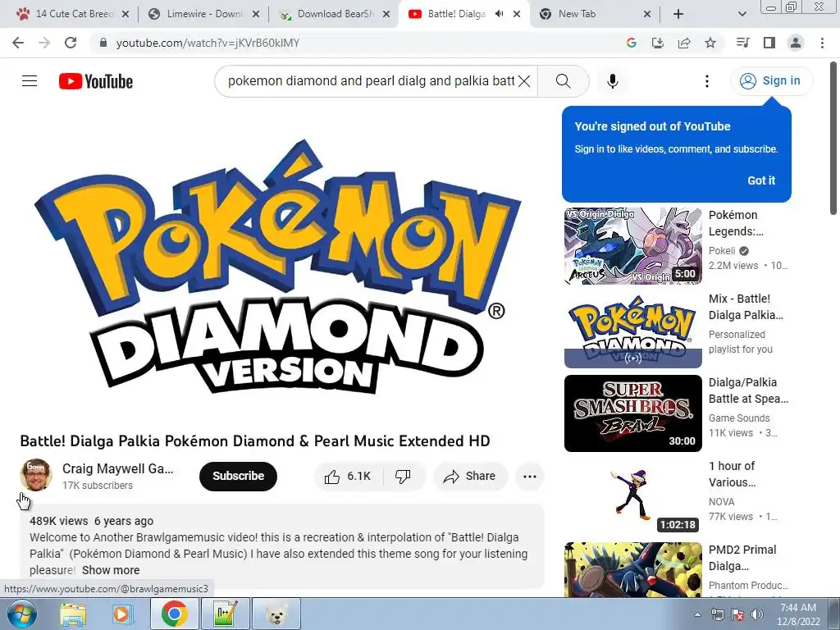Expand description with Show more
Screen dimensions: 840x630
111,570
